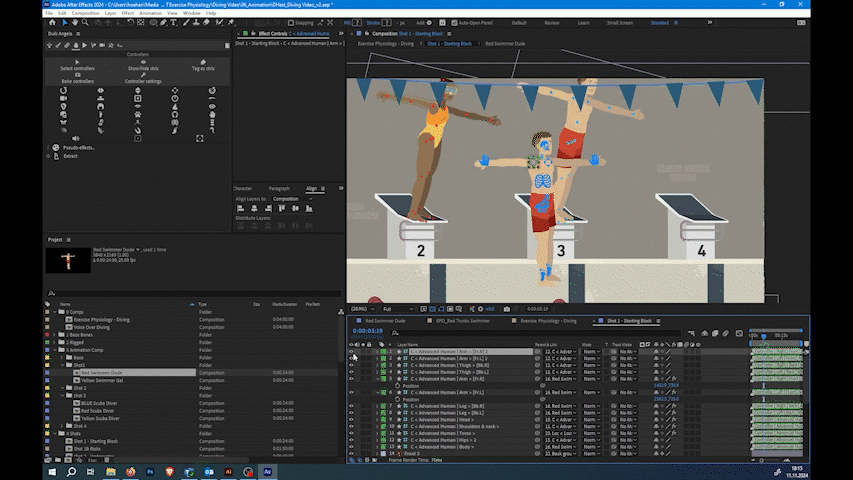The width and height of the screenshot is (853, 480).
Task: Enable the Snapping checkbox
Action: tap(291, 23)
